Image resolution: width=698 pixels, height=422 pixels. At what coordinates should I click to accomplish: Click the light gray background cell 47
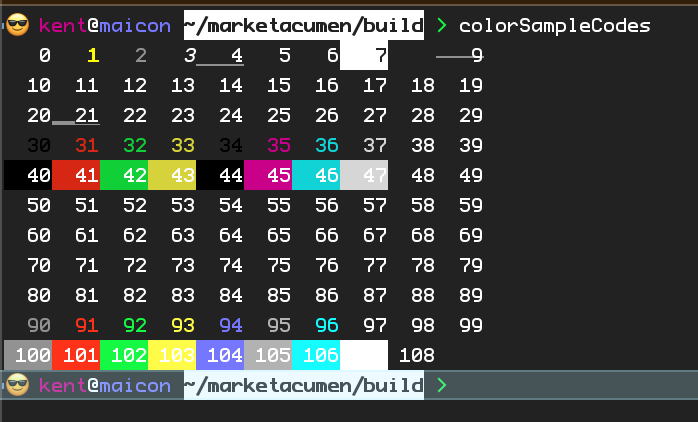[364, 175]
